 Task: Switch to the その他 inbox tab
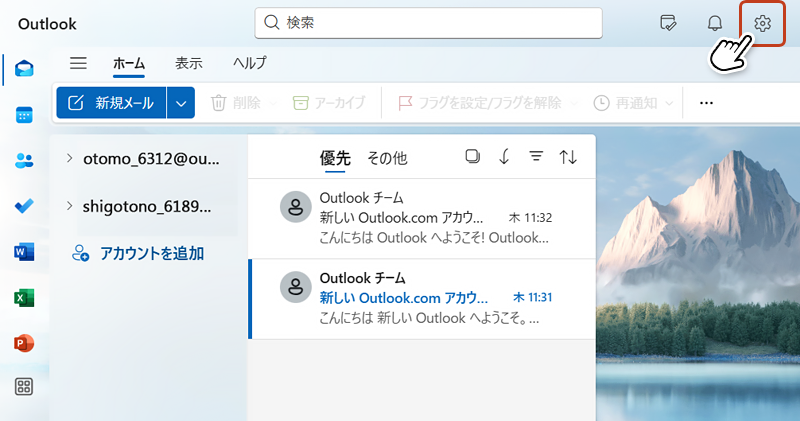click(x=387, y=158)
